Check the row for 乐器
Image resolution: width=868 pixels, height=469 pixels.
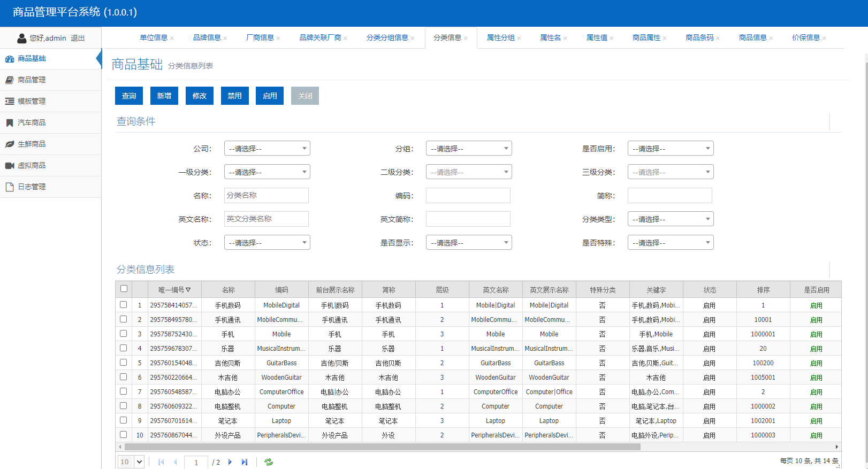[124, 348]
